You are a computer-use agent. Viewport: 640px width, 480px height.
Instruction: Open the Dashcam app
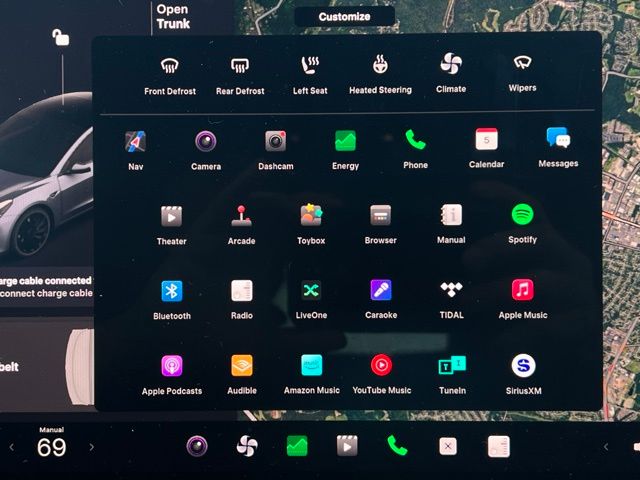[275, 142]
